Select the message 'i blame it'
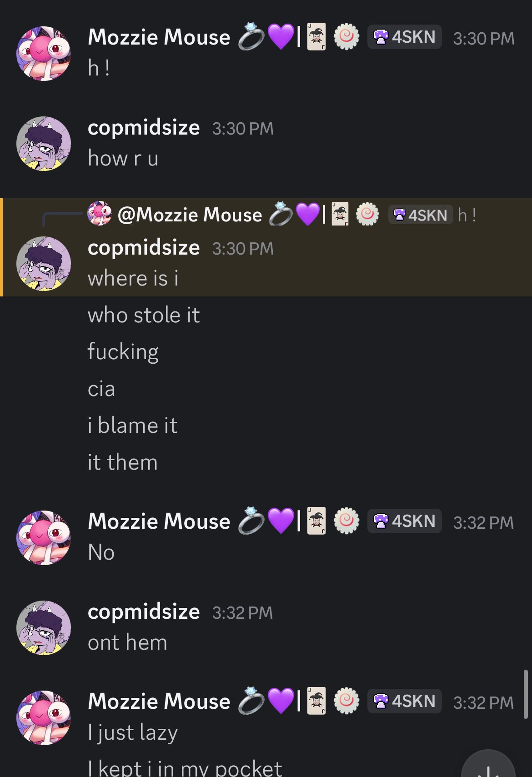Image resolution: width=532 pixels, height=777 pixels. click(132, 426)
